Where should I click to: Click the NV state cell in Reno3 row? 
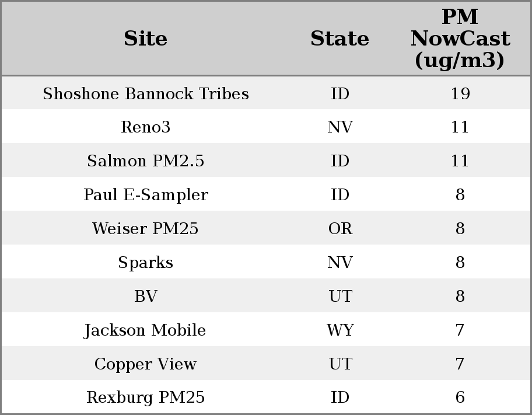(x=340, y=127)
